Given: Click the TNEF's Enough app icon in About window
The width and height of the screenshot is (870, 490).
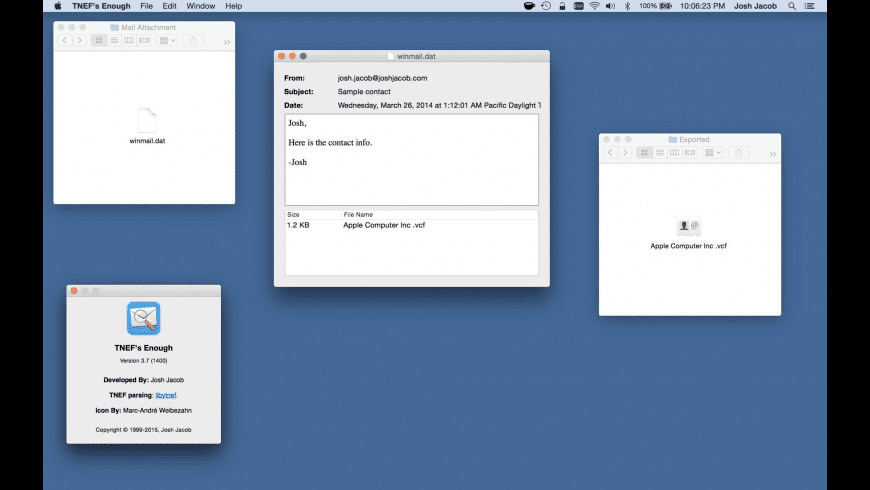Looking at the screenshot, I should (x=143, y=319).
